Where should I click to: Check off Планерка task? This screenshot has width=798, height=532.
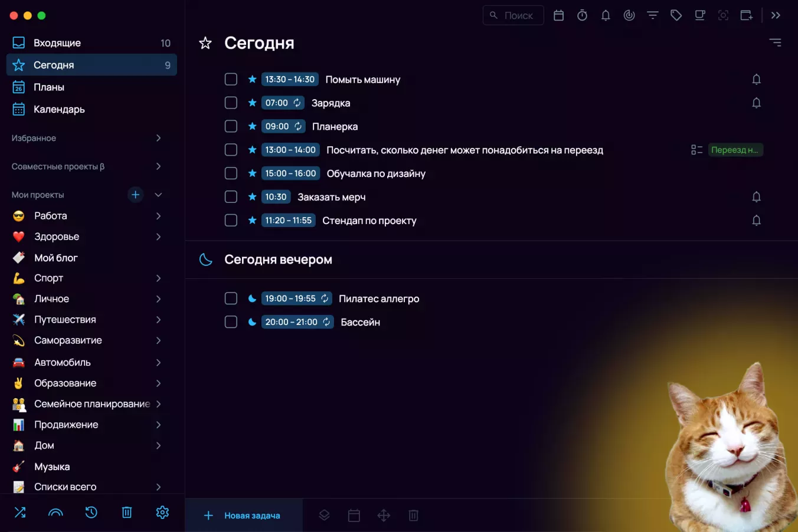pyautogui.click(x=231, y=126)
